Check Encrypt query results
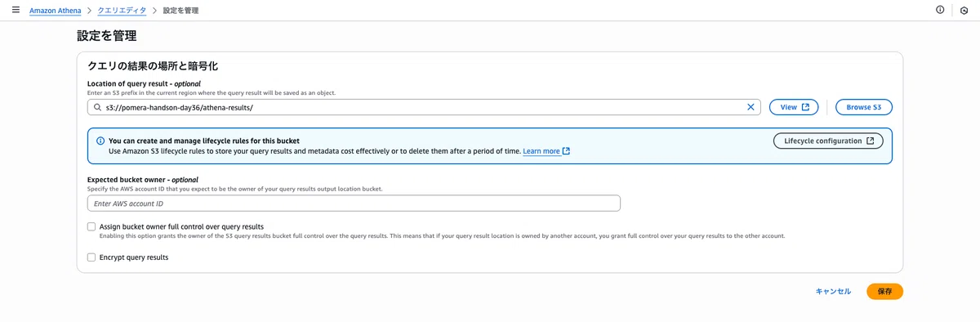The height and width of the screenshot is (322, 980). [x=91, y=257]
